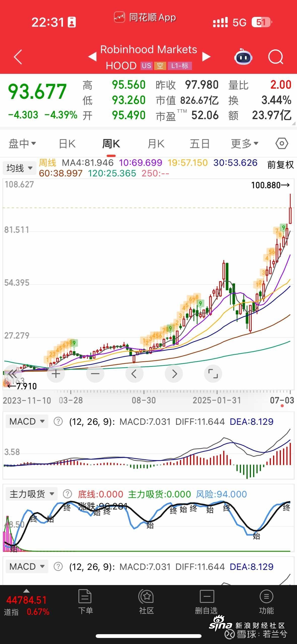Viewport: 297px width, 644px height.
Task: Zoom in chart with plus button
Action: (56, 374)
